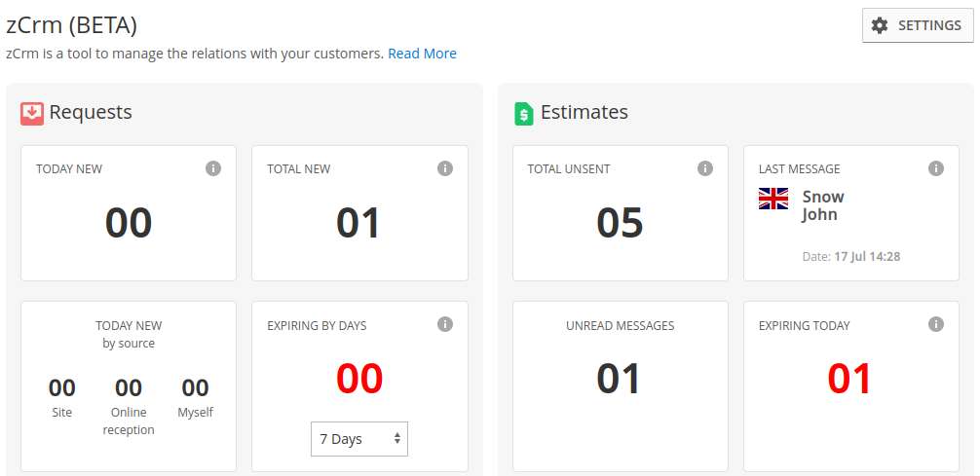The width and height of the screenshot is (980, 476).
Task: Click info icon on Expiring By Days card
Action: click(x=445, y=324)
